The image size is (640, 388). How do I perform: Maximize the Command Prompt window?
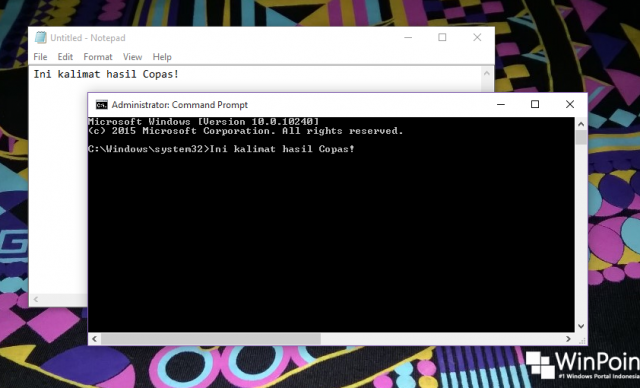(535, 104)
